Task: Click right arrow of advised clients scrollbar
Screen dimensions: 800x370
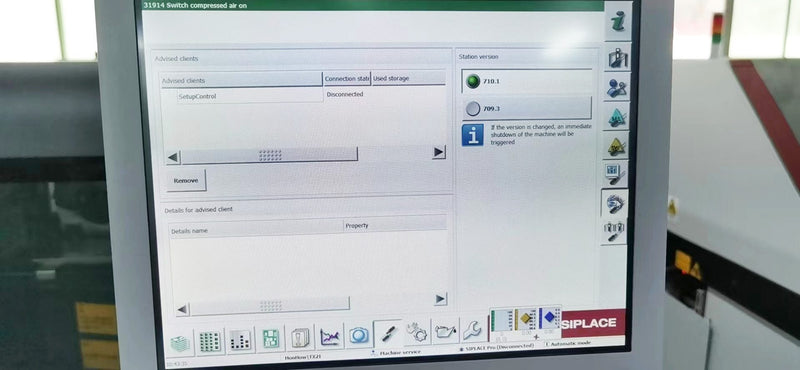Action: tap(439, 152)
